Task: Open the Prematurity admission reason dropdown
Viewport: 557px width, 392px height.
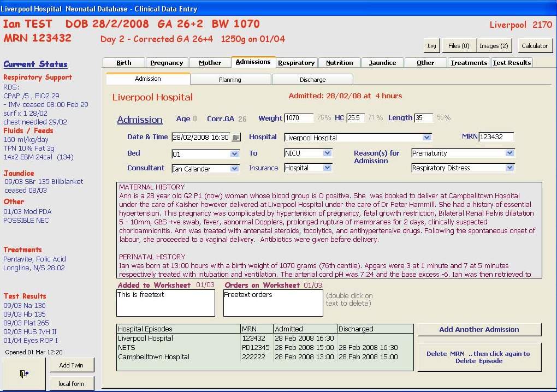Action: pos(509,153)
